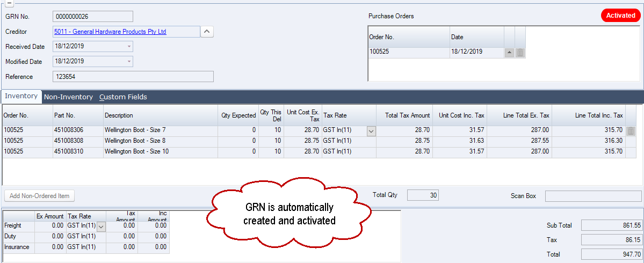Viewport: 644px width, 263px height.
Task: Collapse the GRN header section
Action: [x=9, y=2]
